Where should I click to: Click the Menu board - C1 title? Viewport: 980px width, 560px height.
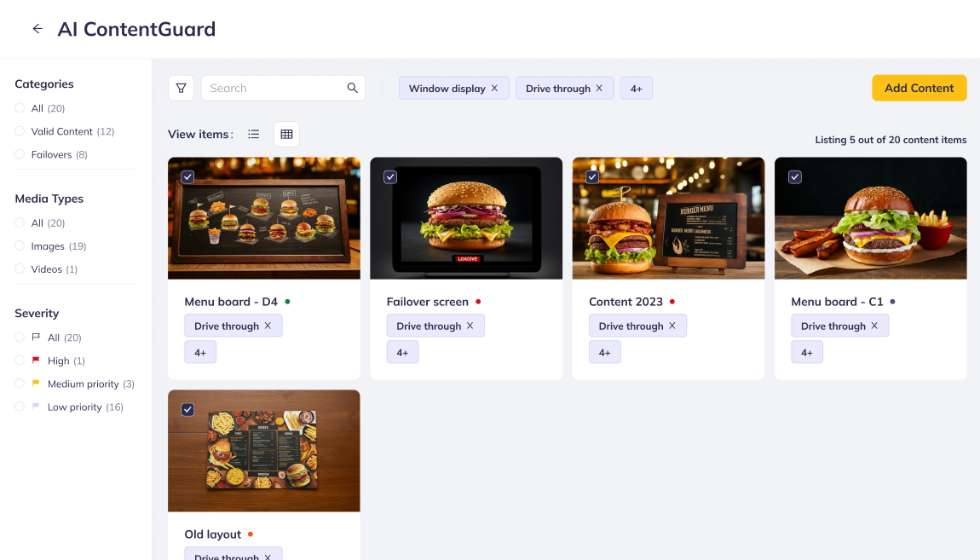[837, 301]
